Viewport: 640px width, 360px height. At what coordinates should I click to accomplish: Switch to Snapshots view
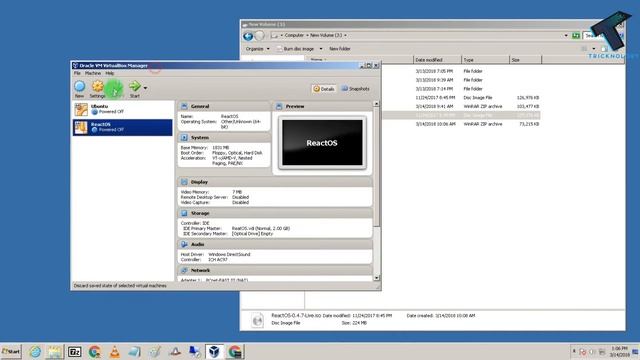tap(356, 89)
